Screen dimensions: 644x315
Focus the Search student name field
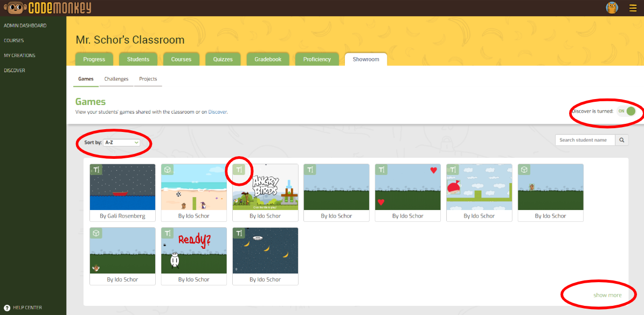coord(585,140)
